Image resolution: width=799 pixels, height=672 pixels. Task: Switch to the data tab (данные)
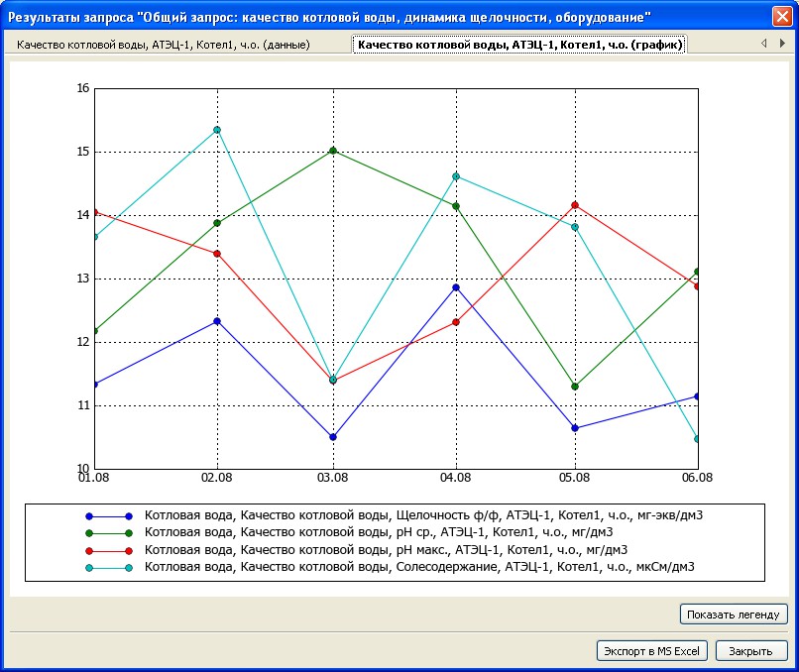coord(163,45)
